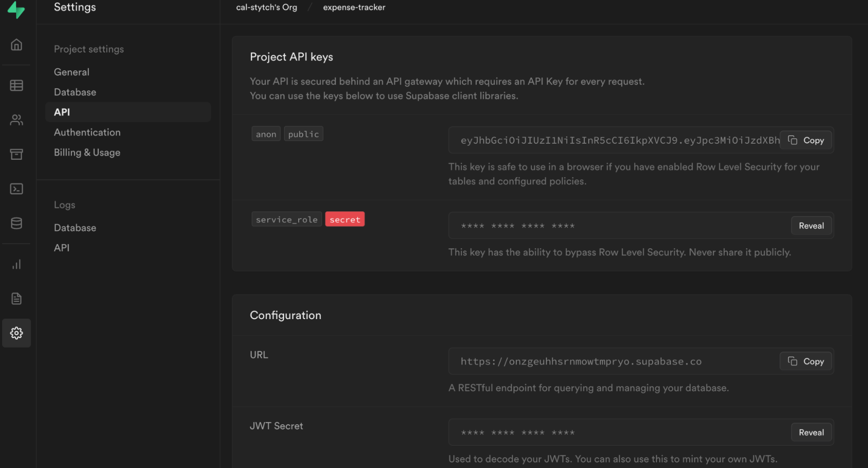
Task: Select the API settings item
Action: tap(128, 112)
